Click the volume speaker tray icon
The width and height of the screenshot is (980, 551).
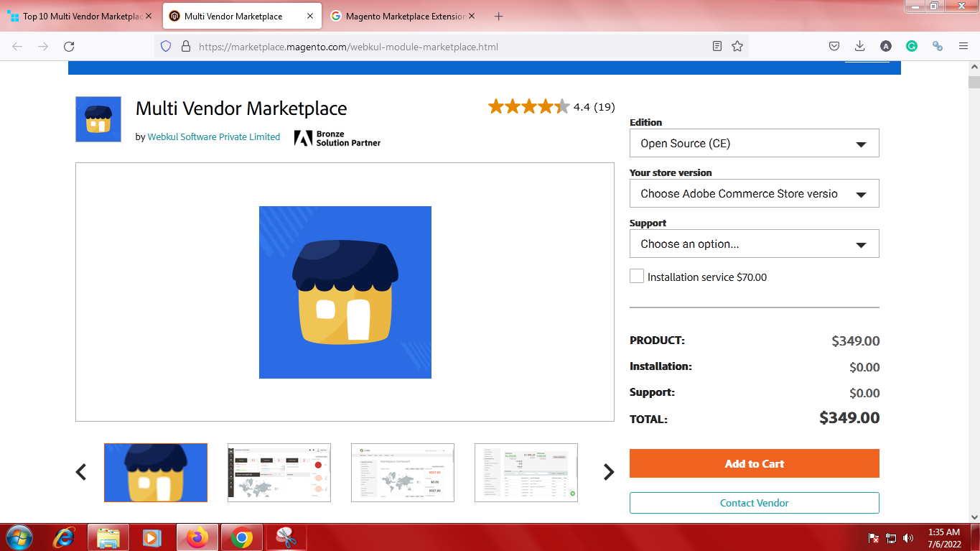[908, 538]
